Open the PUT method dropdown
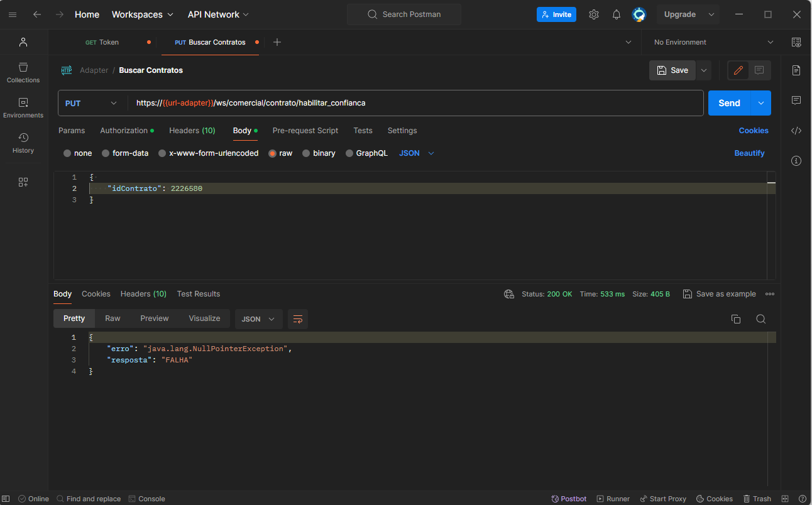Viewport: 812px width, 505px height. (92, 103)
